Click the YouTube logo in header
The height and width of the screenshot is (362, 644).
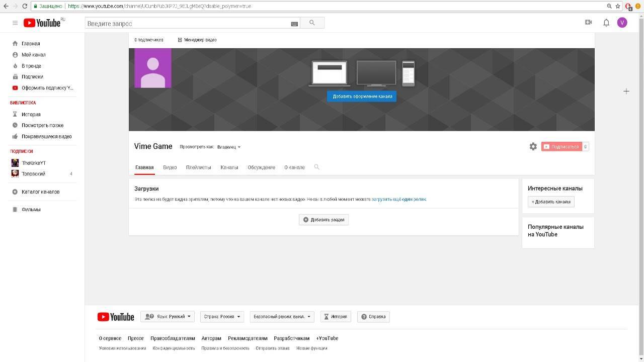click(42, 23)
